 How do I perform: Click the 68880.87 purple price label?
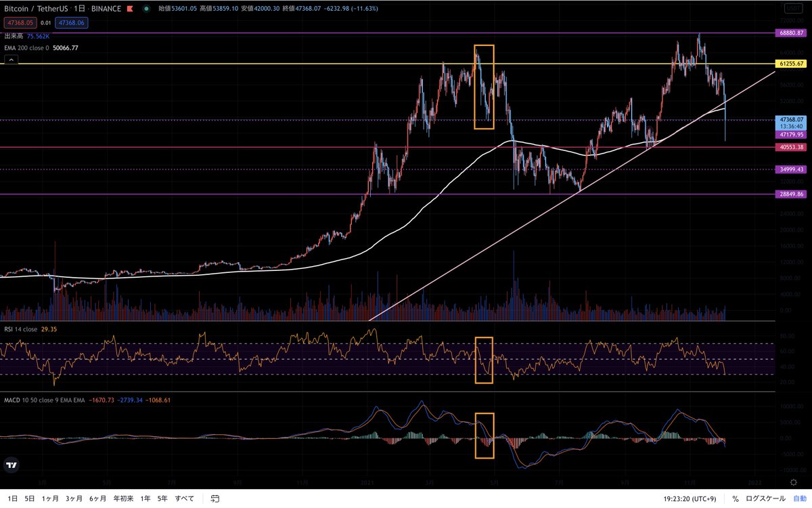click(792, 33)
